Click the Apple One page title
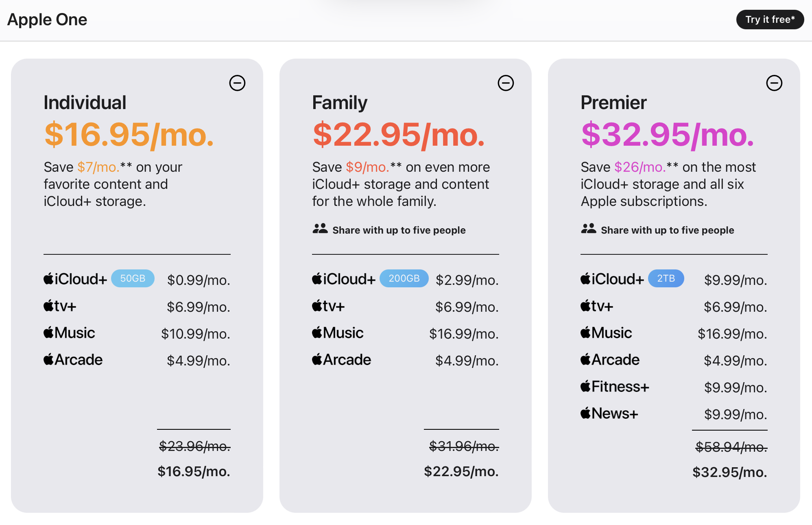Image resolution: width=812 pixels, height=525 pixels. [47, 20]
